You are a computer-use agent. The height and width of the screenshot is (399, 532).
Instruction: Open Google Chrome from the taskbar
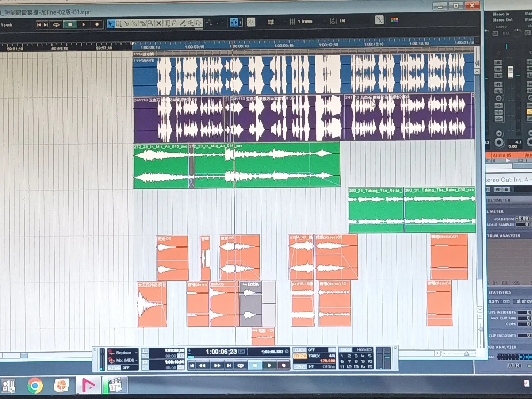(x=35, y=385)
